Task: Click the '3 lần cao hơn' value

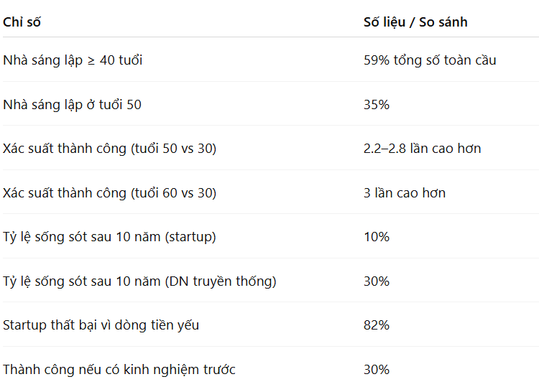Action: [405, 193]
